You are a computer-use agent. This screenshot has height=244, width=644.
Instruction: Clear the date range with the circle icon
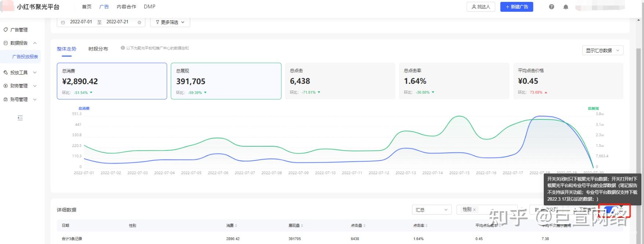coord(140,22)
